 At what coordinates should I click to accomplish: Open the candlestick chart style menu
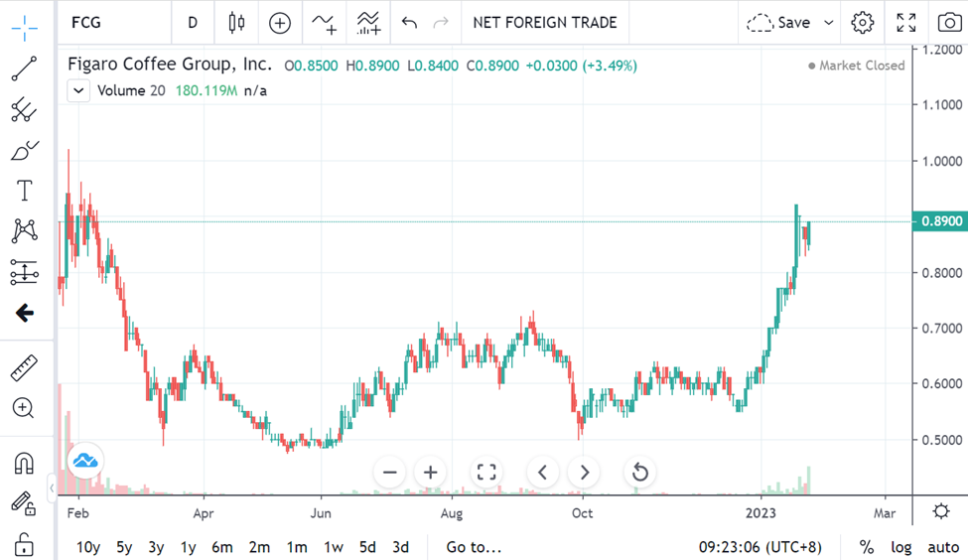[x=236, y=23]
